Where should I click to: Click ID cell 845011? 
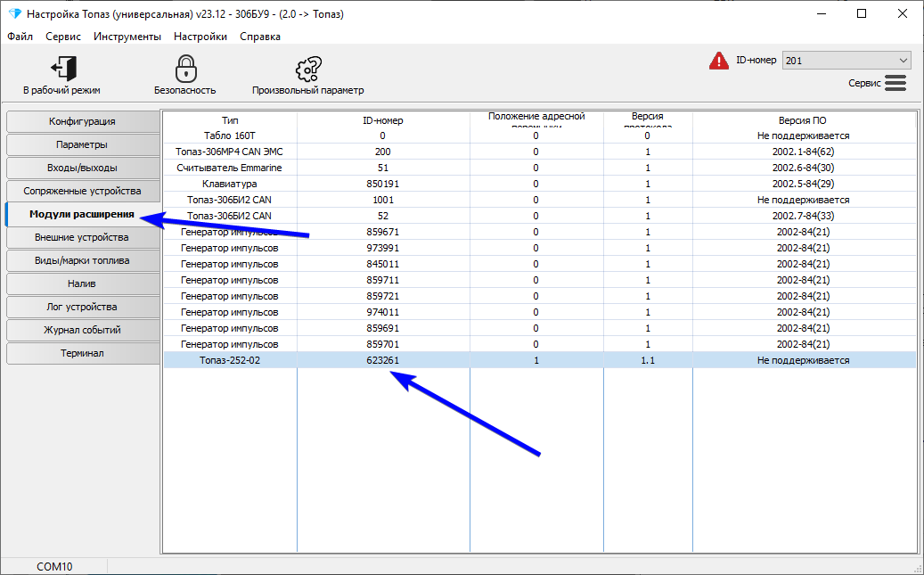(x=383, y=264)
